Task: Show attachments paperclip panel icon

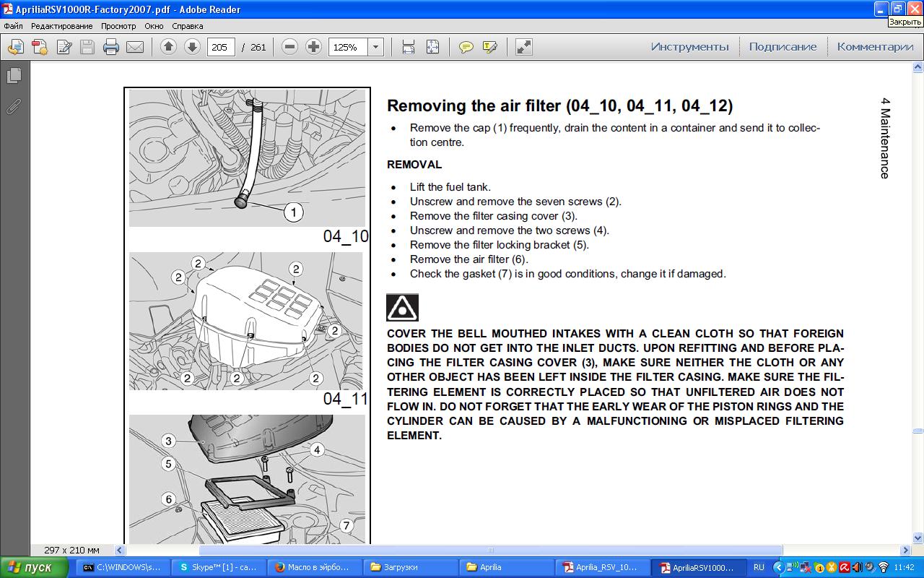Action: click(x=14, y=106)
